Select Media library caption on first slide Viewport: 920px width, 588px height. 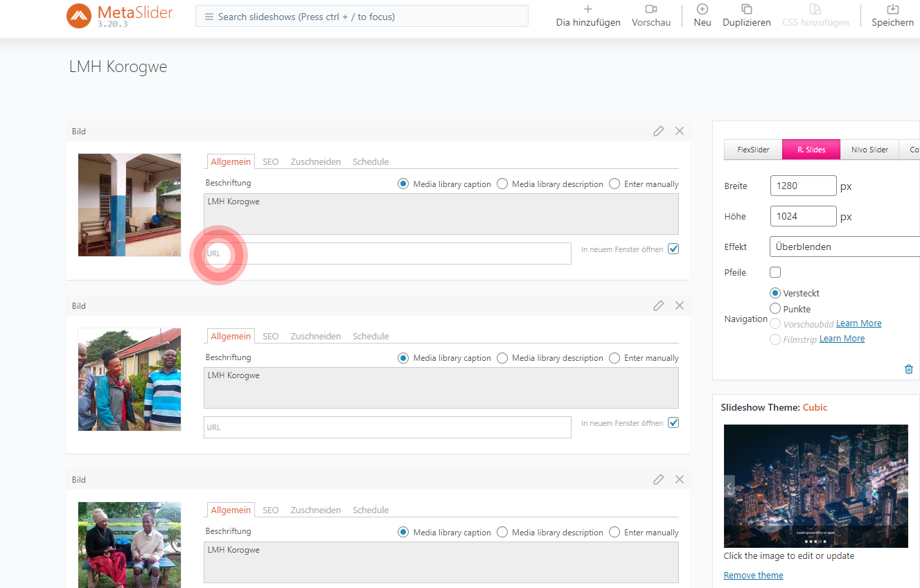pos(403,184)
